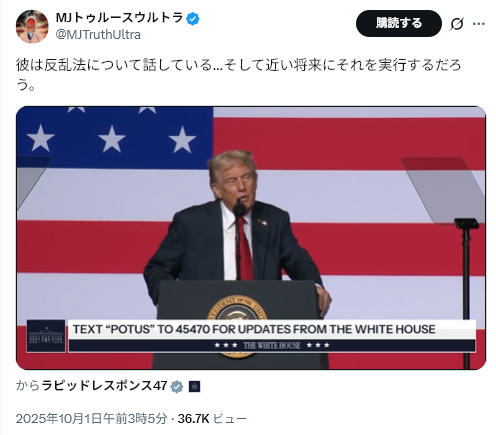Click the stars area of the flag in the video

(x=114, y=138)
